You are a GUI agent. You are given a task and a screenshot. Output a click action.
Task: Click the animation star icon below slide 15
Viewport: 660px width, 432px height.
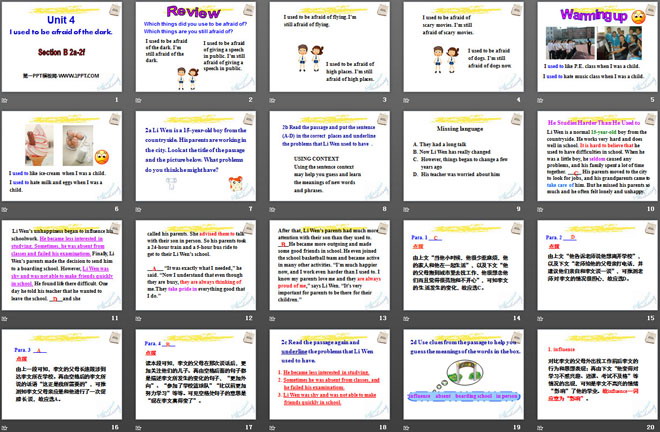(x=540, y=319)
